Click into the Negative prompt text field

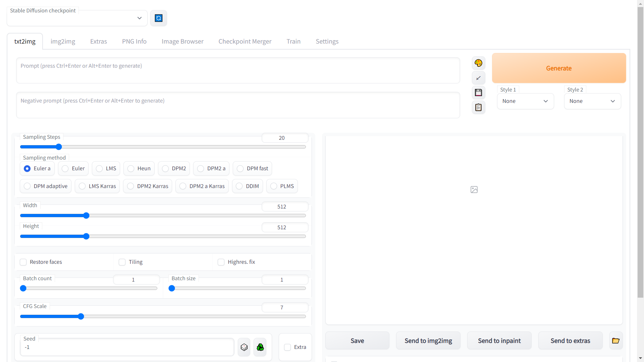click(x=238, y=105)
